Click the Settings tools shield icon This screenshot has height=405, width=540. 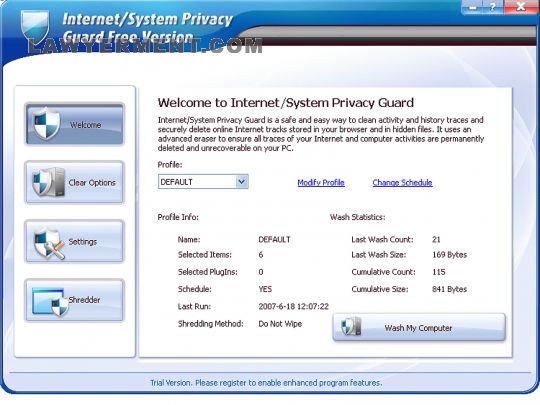coord(49,242)
